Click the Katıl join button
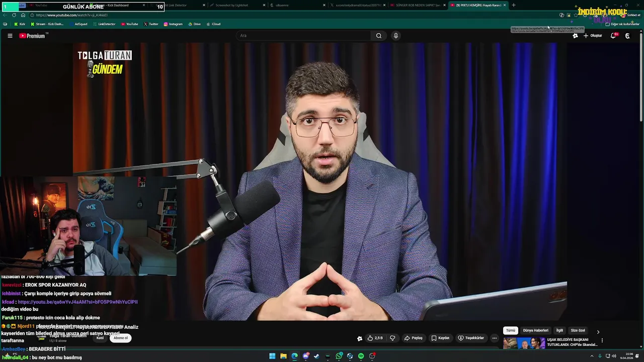 100,338
